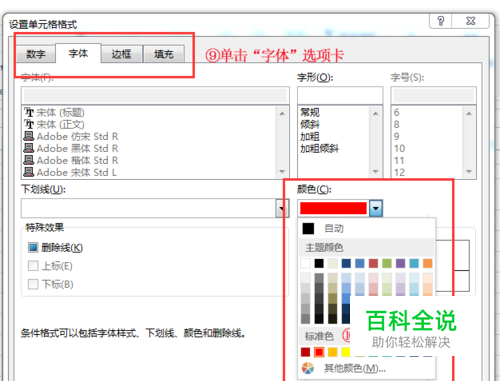The height and width of the screenshot is (381, 500).
Task: Pick the olive green theme color swatch
Action: tap(387, 263)
